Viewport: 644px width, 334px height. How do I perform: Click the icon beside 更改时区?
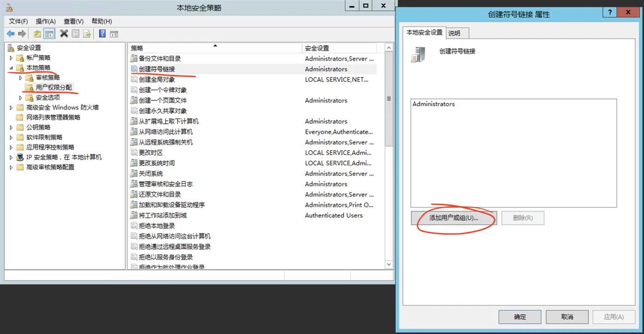[134, 152]
